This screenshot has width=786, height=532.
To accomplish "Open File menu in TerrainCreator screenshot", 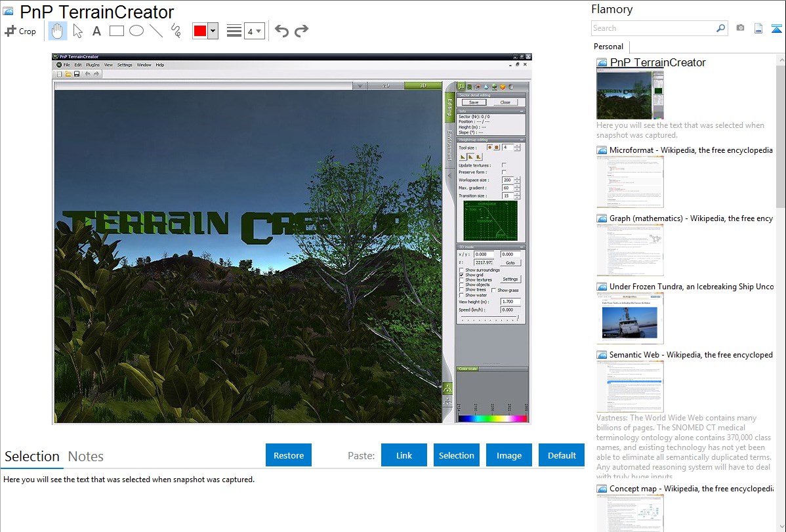I will (67, 65).
